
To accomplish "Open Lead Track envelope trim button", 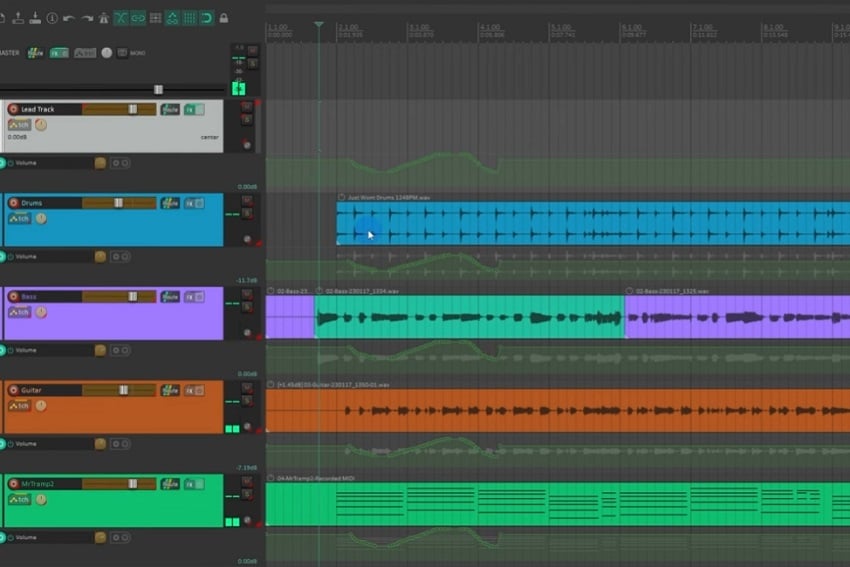I will click(20, 125).
